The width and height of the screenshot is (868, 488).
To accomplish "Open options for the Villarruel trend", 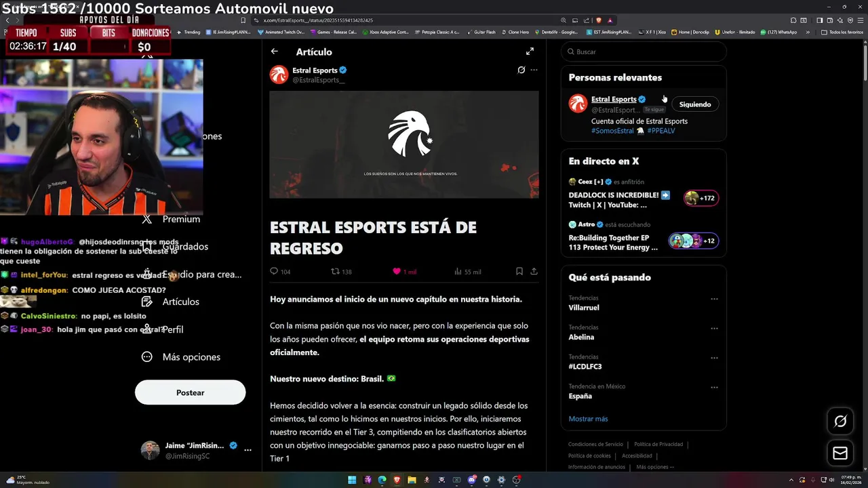I will click(714, 299).
